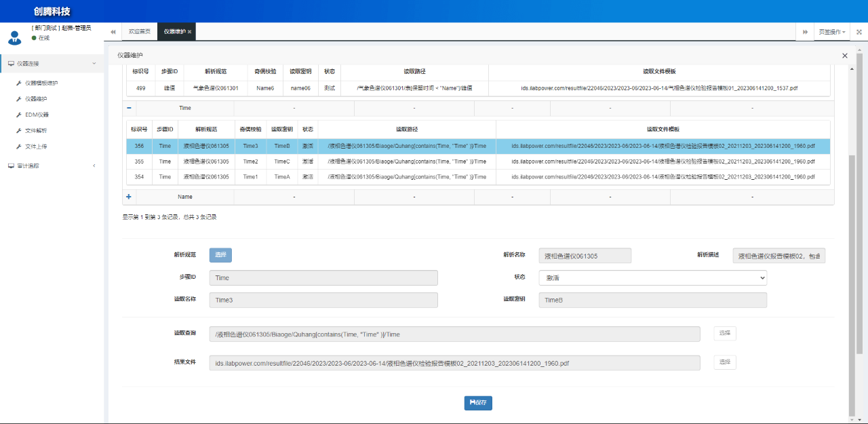
Task: Click the 气象色谱仪061301 cell
Action: pyautogui.click(x=216, y=88)
